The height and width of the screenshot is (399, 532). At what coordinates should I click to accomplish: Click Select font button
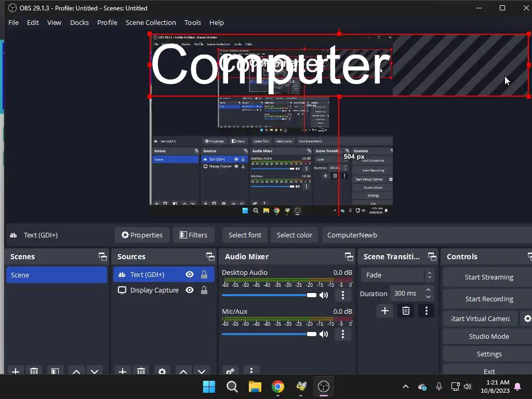245,235
